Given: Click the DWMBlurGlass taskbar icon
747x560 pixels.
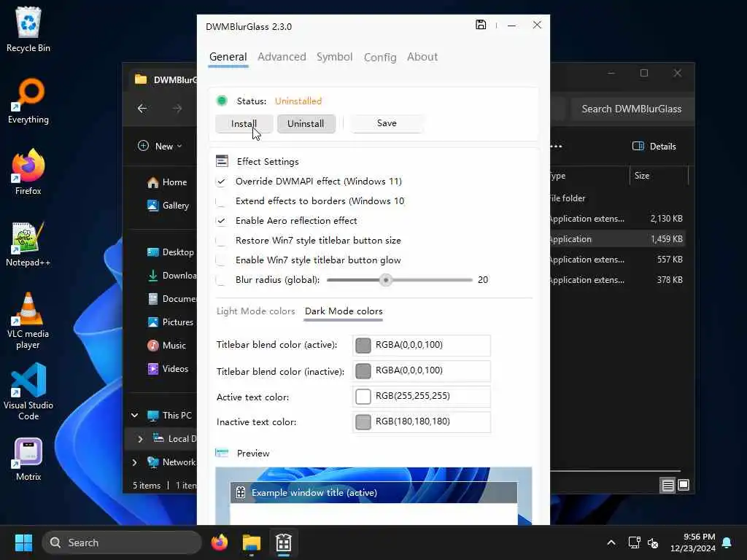Looking at the screenshot, I should pos(284,542).
